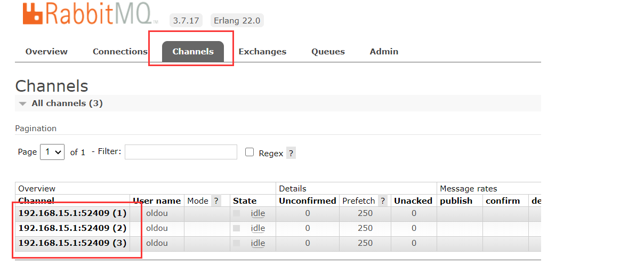644x265 pixels.
Task: Click state indicator square for channel (2)
Action: pos(237,228)
